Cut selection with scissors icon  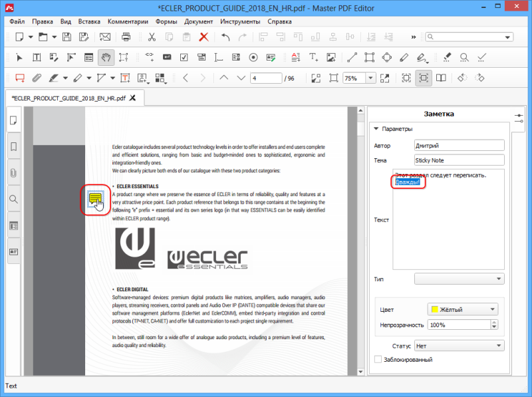pyautogui.click(x=152, y=37)
